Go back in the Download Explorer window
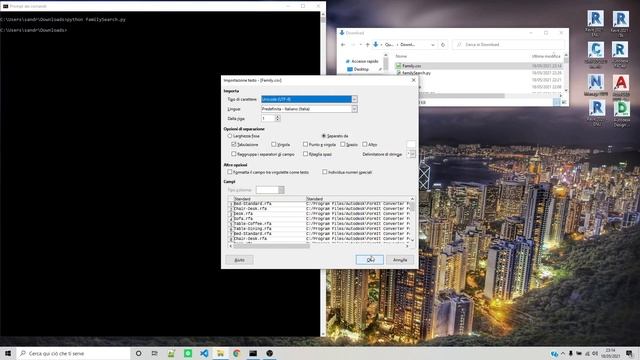 (343, 44)
